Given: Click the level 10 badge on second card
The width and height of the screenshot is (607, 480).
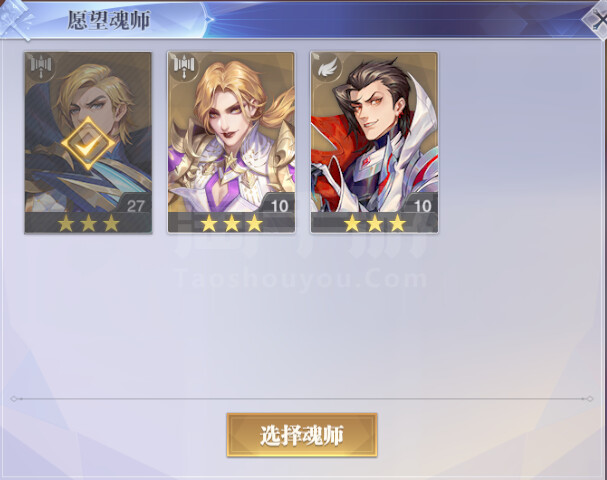Looking at the screenshot, I should coord(279,206).
